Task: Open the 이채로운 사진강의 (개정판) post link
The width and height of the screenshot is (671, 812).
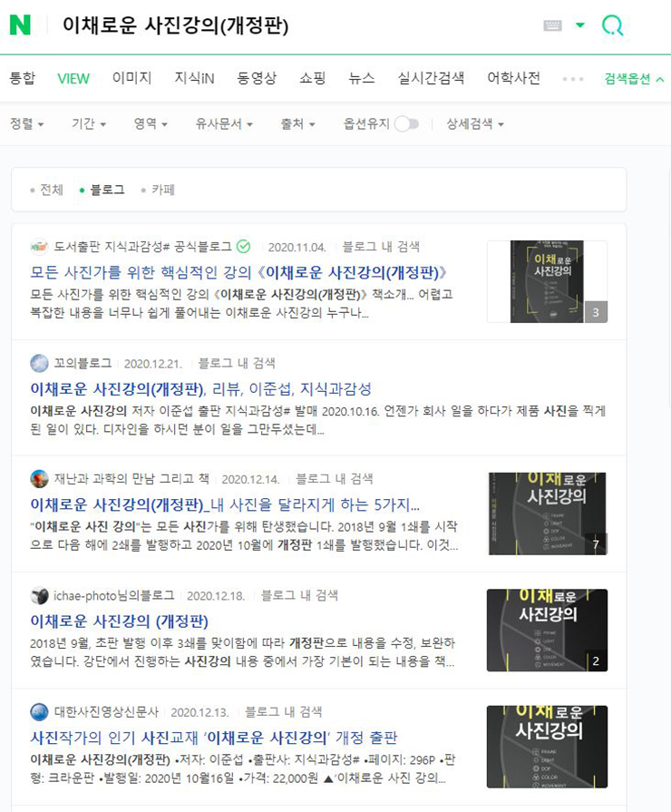Action: (x=119, y=621)
